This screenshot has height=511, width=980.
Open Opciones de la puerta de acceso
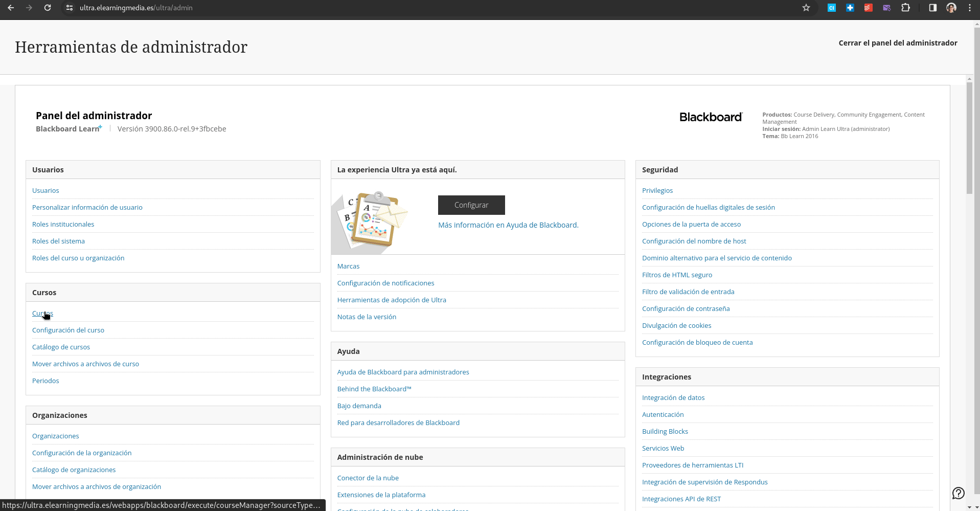click(x=691, y=224)
